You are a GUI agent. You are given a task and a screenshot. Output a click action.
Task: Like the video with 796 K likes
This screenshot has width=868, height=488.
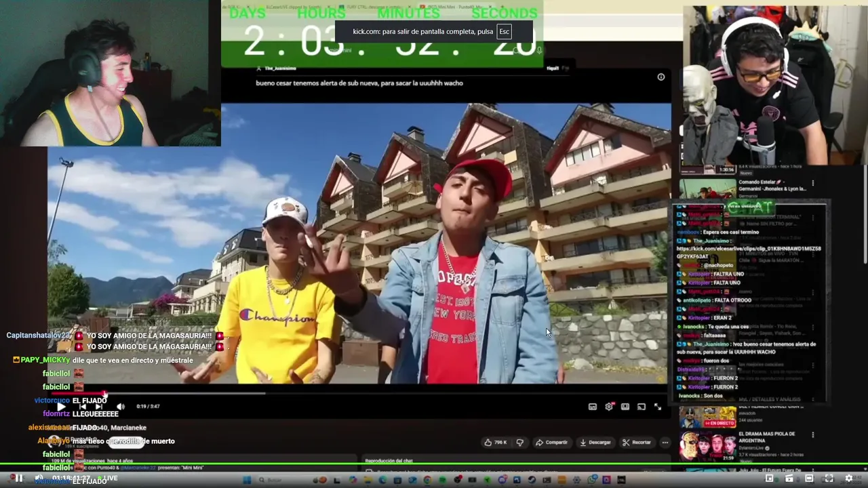[496, 443]
